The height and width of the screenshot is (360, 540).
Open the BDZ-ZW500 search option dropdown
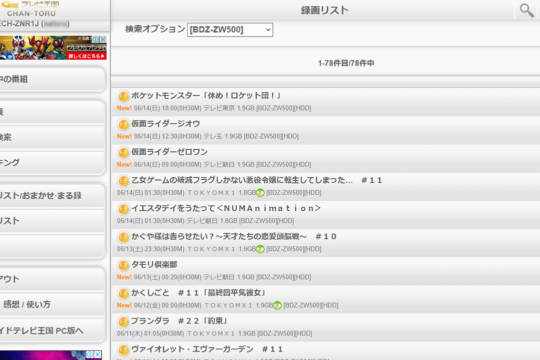pyautogui.click(x=230, y=30)
